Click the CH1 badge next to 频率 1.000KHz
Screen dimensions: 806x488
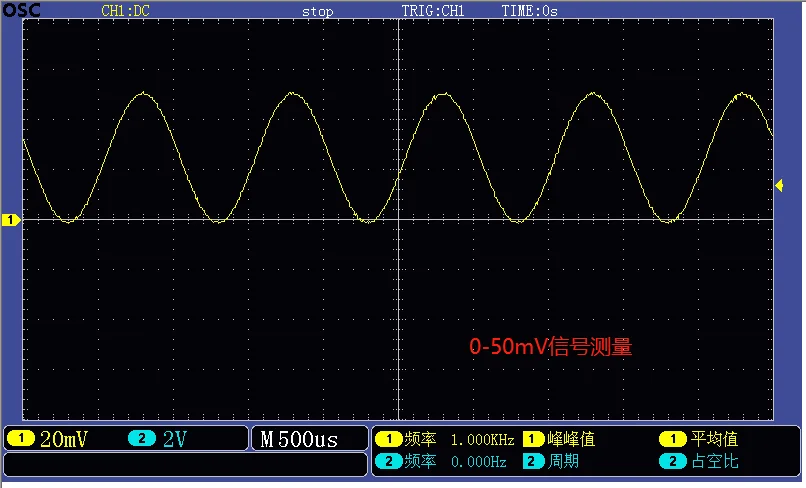(x=389, y=439)
